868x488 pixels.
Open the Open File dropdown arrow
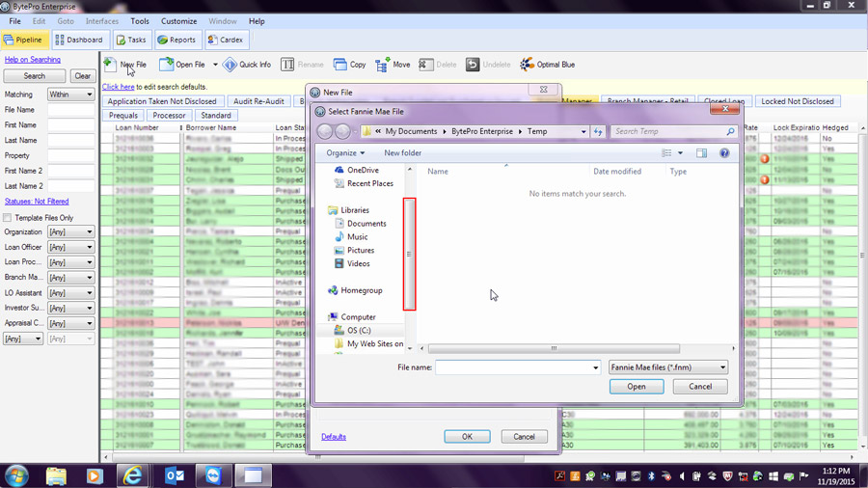coord(215,65)
